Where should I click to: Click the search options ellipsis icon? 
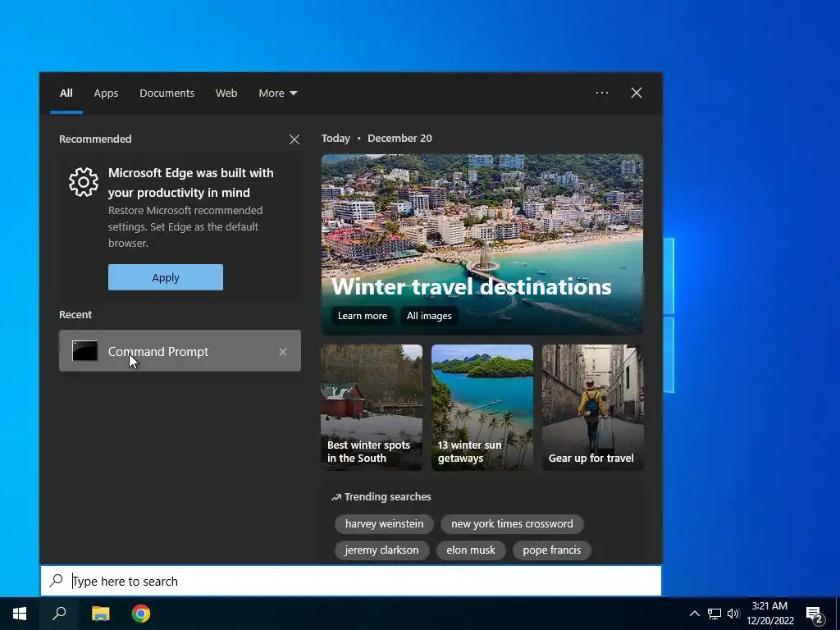tap(601, 93)
